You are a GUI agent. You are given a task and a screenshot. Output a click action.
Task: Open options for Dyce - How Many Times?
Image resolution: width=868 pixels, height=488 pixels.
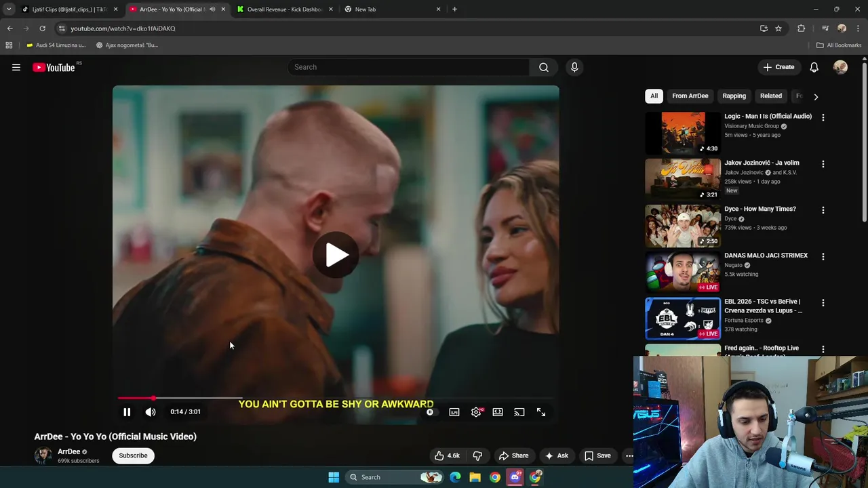pos(823,210)
